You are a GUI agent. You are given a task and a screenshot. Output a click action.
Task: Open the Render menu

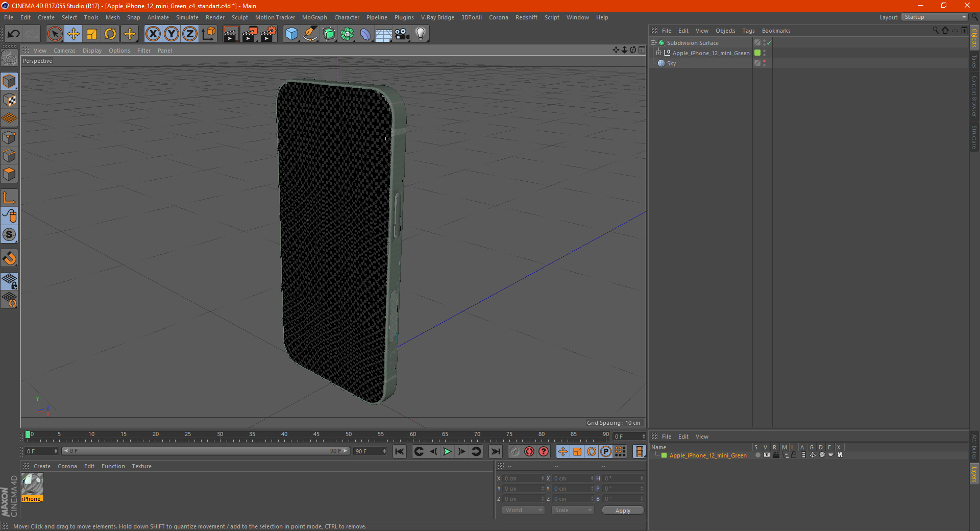coord(215,17)
